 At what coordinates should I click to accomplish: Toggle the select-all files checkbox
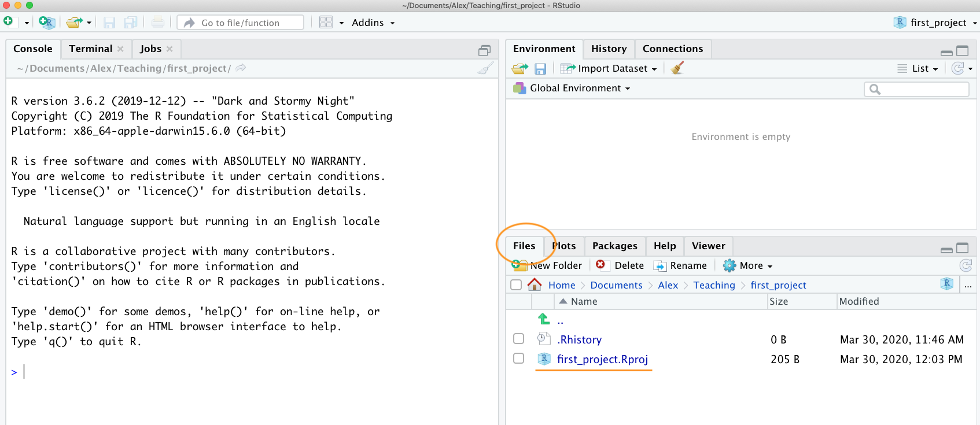pyautogui.click(x=516, y=285)
